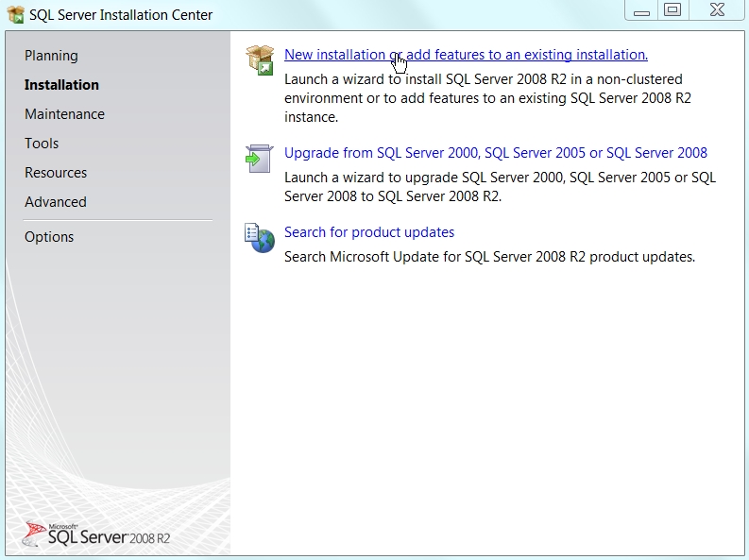Click text 'Search Microsoft Update for SQL Server 2008 R2'
The height and width of the screenshot is (560, 749).
tap(434, 256)
